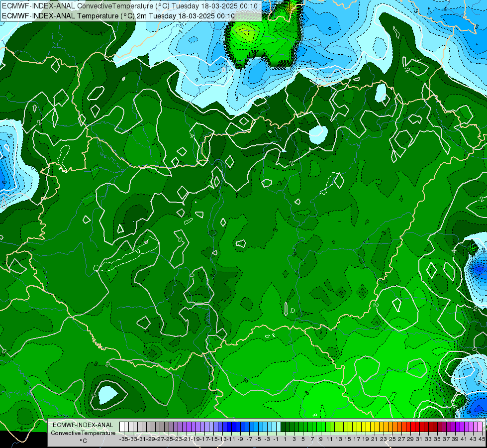The image size is (487, 448).
Task: Click the '8' contour label on bright green area
Action: pyautogui.click(x=307, y=393)
